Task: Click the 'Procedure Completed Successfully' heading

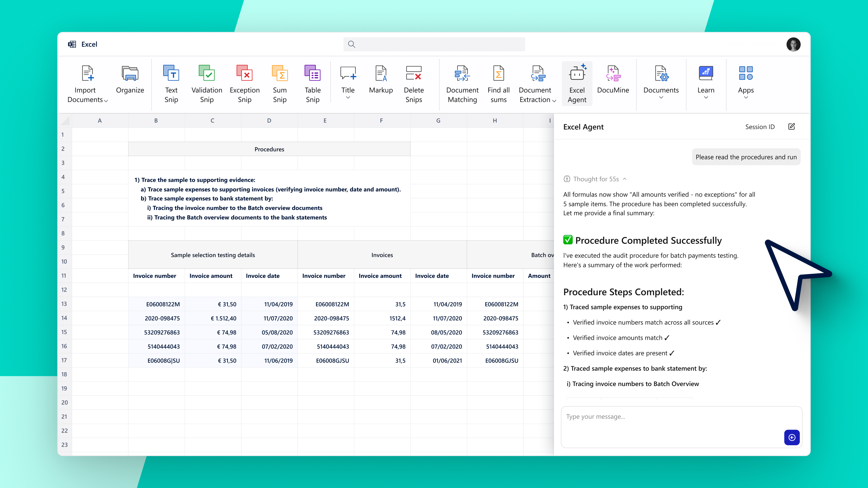Action: click(x=648, y=240)
